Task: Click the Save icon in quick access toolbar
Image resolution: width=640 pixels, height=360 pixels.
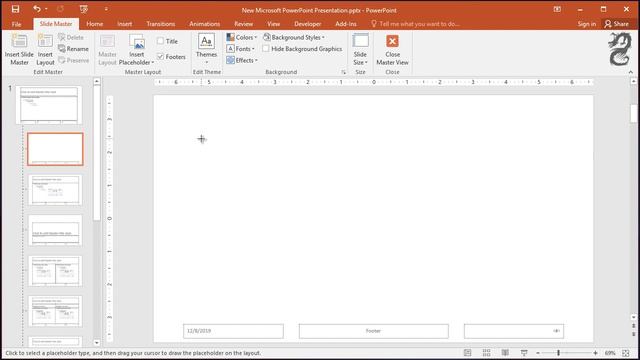Action: (x=16, y=9)
